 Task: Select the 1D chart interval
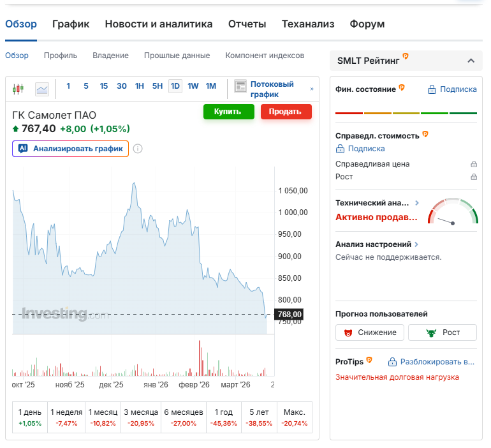(175, 86)
